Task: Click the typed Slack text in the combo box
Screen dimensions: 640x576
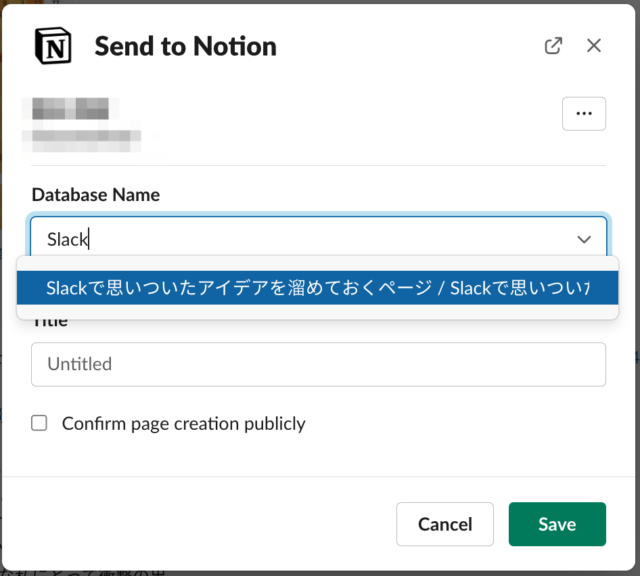Action: (67, 239)
